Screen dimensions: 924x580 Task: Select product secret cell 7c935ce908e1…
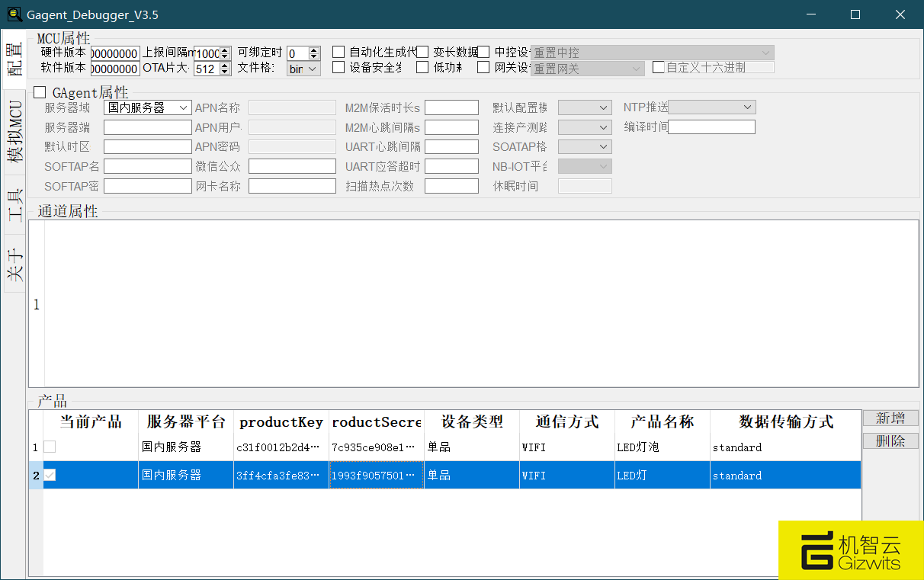click(x=377, y=447)
